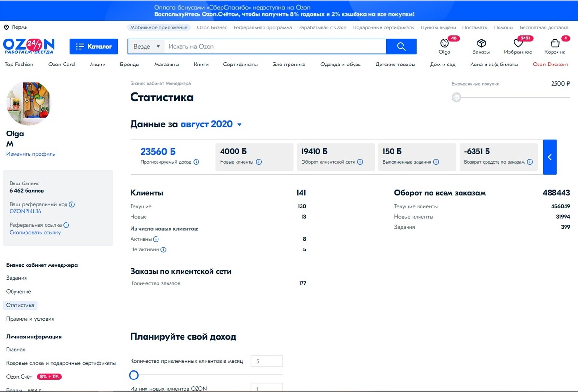Open Корзина basket icon
Viewport: 578px width, 392px height.
(x=555, y=43)
